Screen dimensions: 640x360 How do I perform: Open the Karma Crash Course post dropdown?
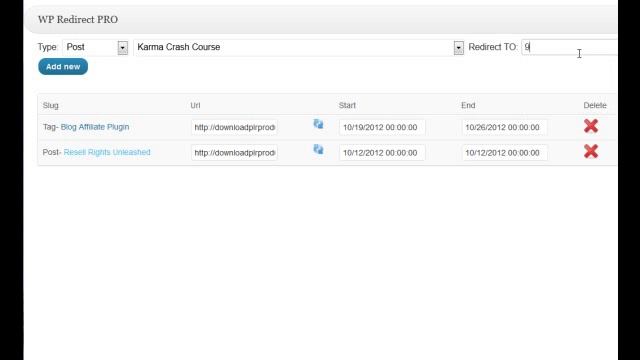point(298,47)
